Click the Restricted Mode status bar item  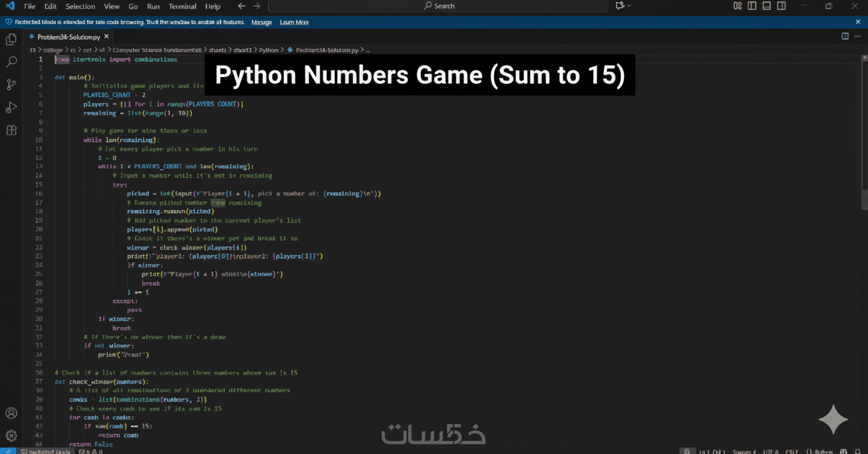[x=46, y=451]
